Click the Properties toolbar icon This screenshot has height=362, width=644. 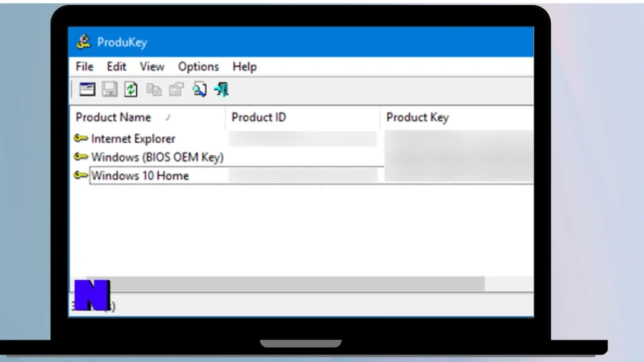click(176, 89)
